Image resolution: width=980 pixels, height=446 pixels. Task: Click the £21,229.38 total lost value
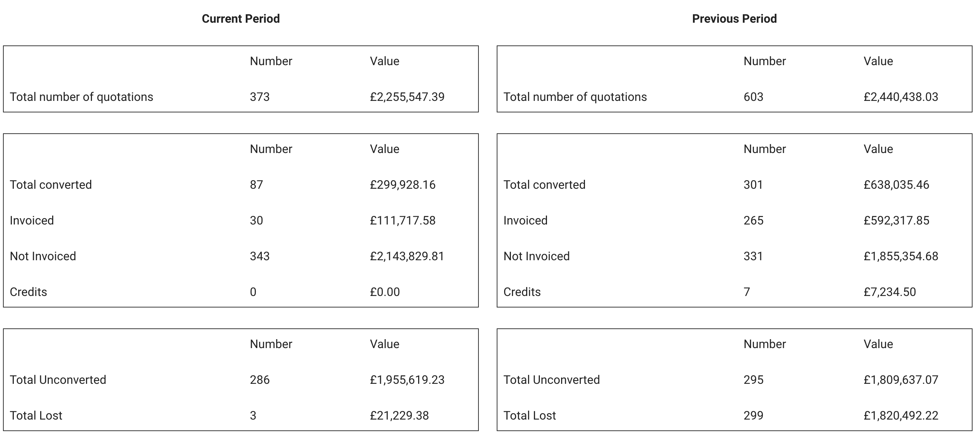[x=399, y=415]
